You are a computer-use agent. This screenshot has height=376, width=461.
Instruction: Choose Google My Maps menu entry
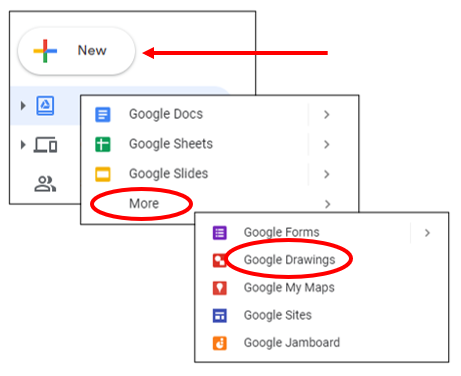tap(289, 288)
